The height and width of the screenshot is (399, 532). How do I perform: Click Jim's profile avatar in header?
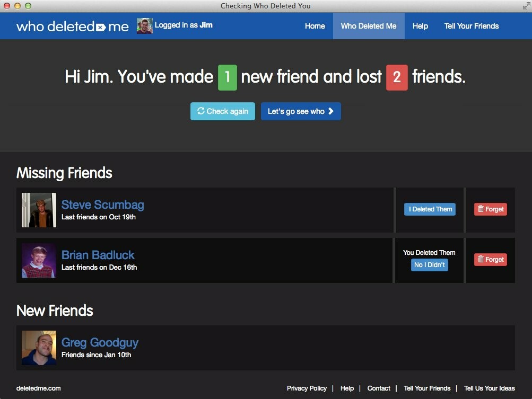click(x=144, y=26)
